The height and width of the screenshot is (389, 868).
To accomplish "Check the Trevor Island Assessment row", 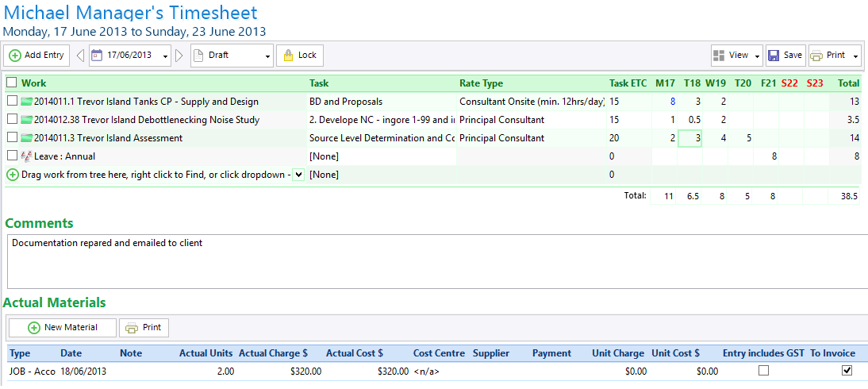I will click(12, 137).
